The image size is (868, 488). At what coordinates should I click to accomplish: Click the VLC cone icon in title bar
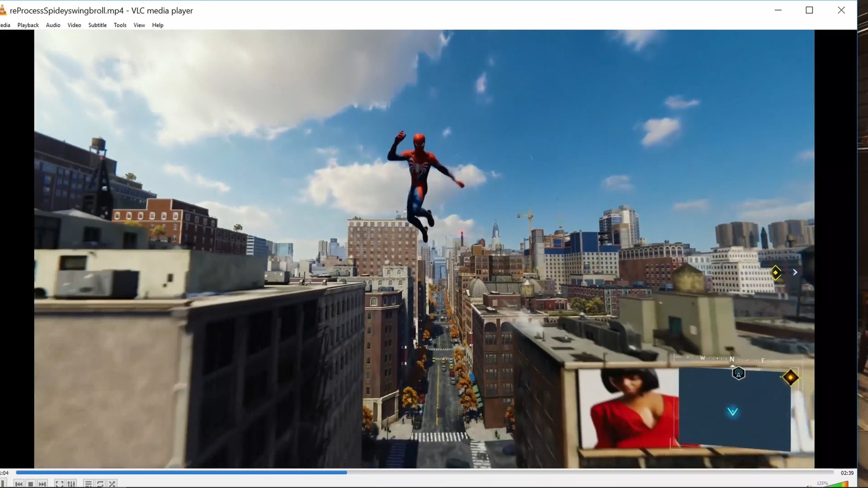coord(3,10)
